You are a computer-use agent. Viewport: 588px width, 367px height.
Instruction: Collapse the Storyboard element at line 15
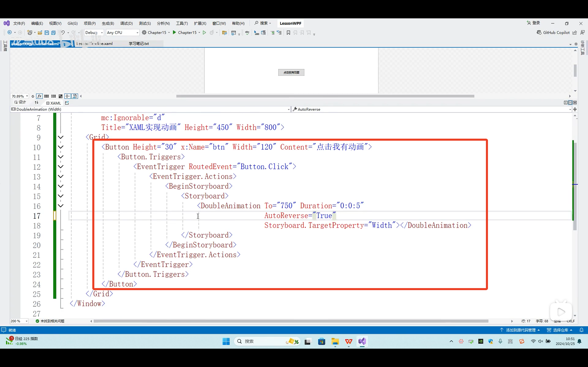60,196
